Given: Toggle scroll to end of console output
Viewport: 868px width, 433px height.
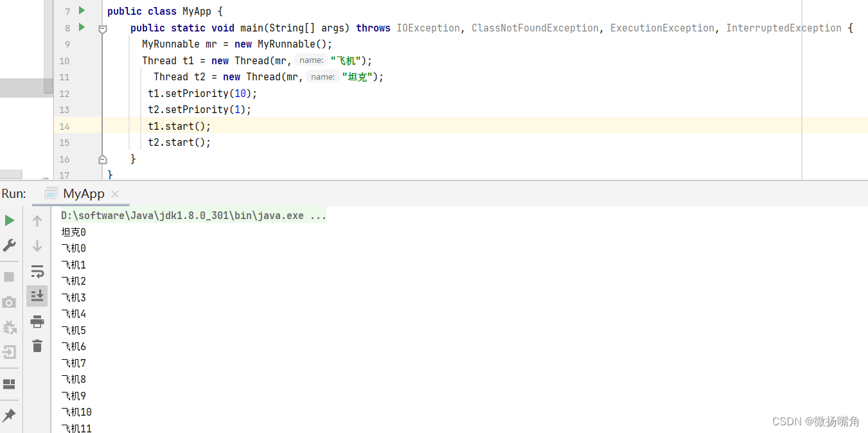Looking at the screenshot, I should pos(37,296).
